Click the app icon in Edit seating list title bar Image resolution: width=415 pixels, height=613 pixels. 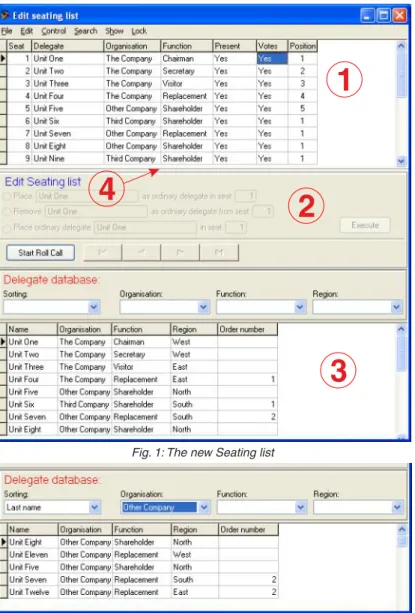pyautogui.click(x=5, y=15)
